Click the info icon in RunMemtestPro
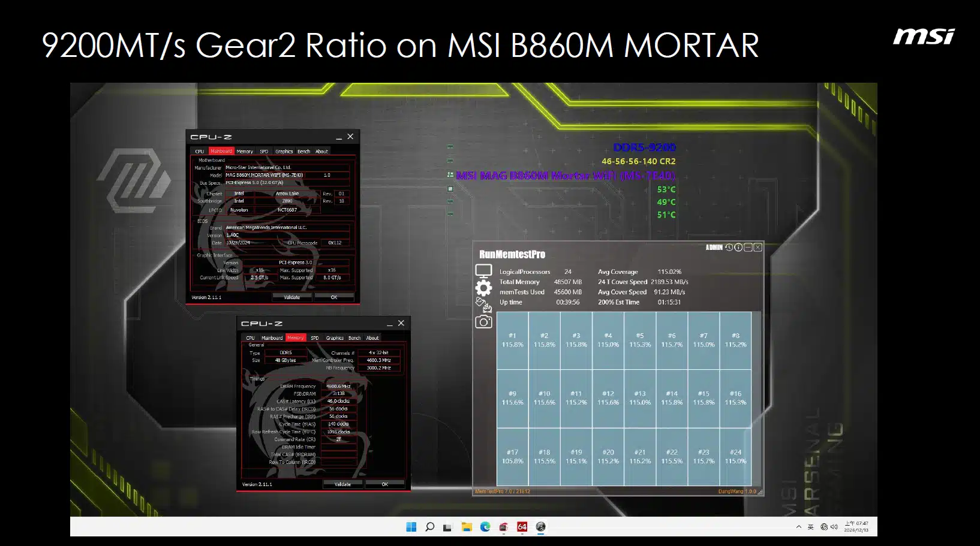Screen dimensions: 980x546 [738, 248]
